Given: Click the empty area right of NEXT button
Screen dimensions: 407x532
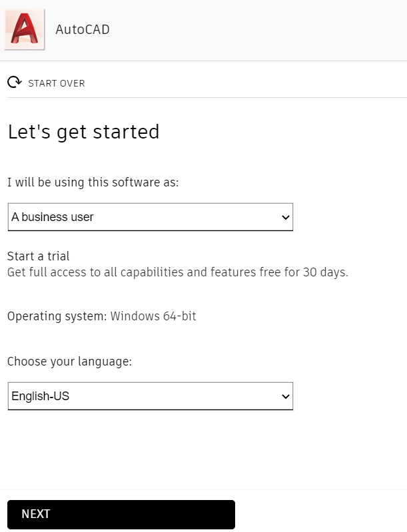Looking at the screenshot, I should [x=320, y=514].
